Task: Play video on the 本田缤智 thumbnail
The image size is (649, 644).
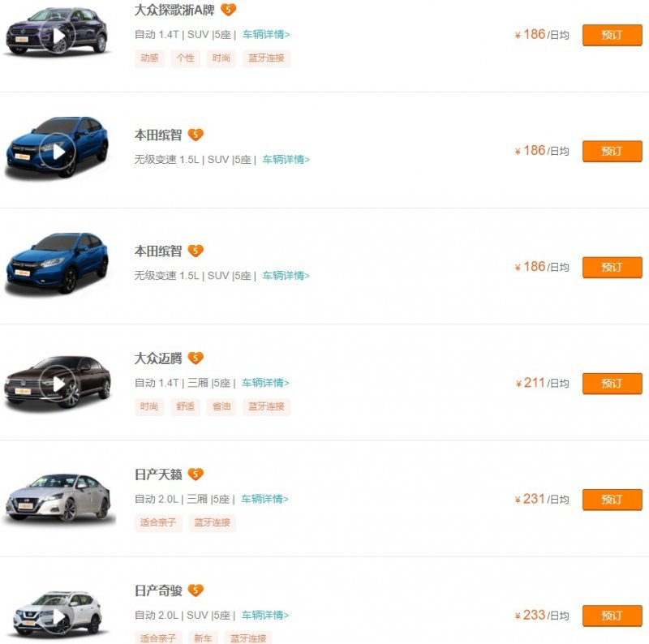Action: [x=58, y=152]
